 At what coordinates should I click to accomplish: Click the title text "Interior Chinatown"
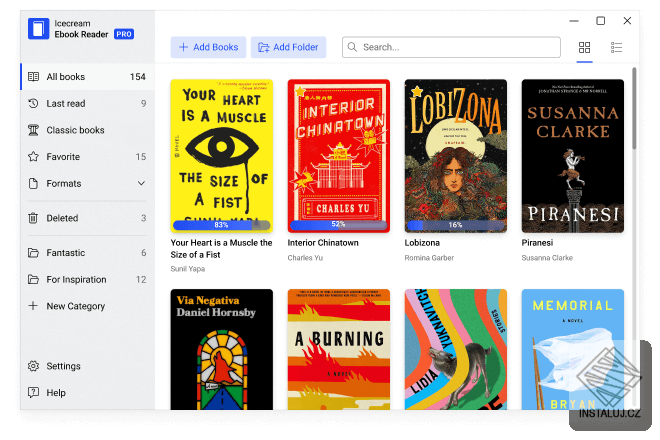(x=323, y=243)
